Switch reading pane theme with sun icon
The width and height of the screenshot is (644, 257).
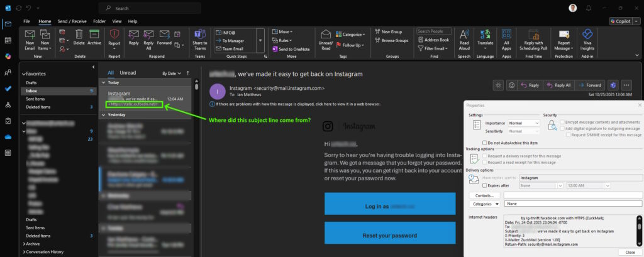click(498, 85)
